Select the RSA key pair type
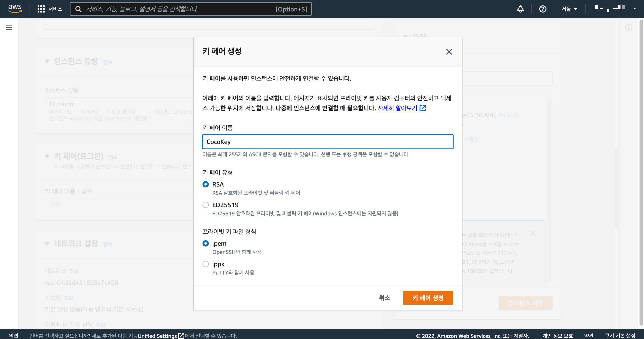Viewport: 644px width, 339px height. coord(205,184)
